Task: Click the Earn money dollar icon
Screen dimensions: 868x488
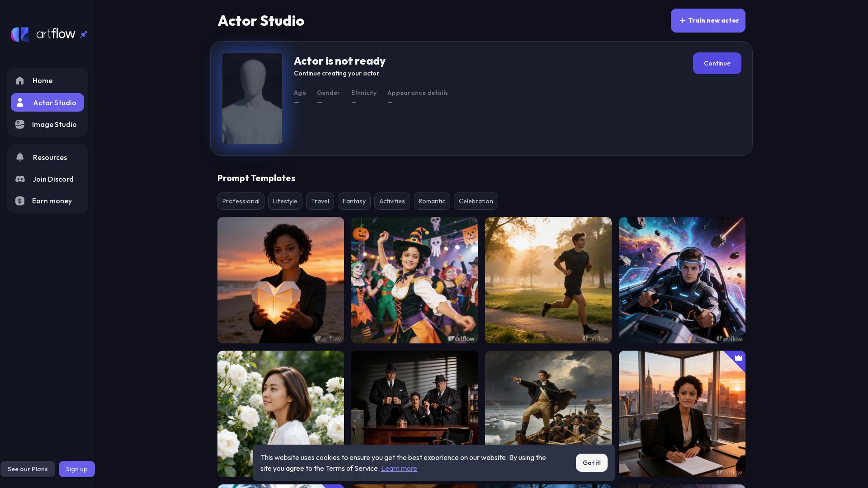Action: tap(20, 201)
